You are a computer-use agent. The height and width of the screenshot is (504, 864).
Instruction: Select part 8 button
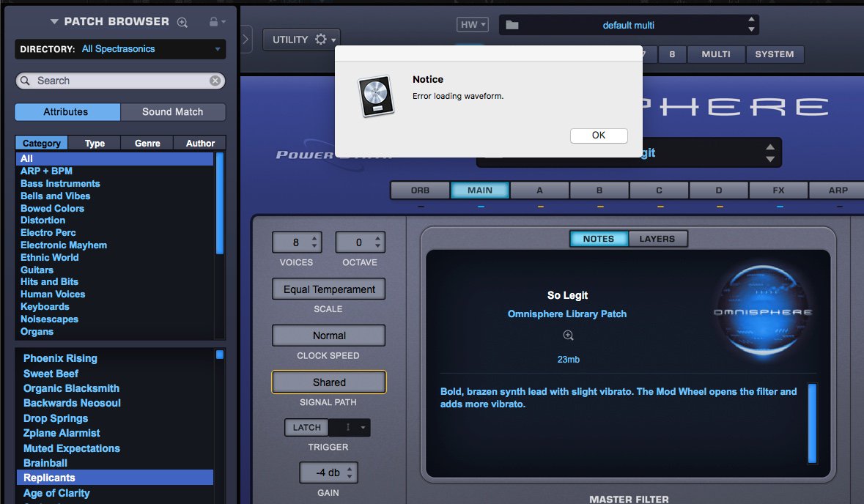(672, 54)
